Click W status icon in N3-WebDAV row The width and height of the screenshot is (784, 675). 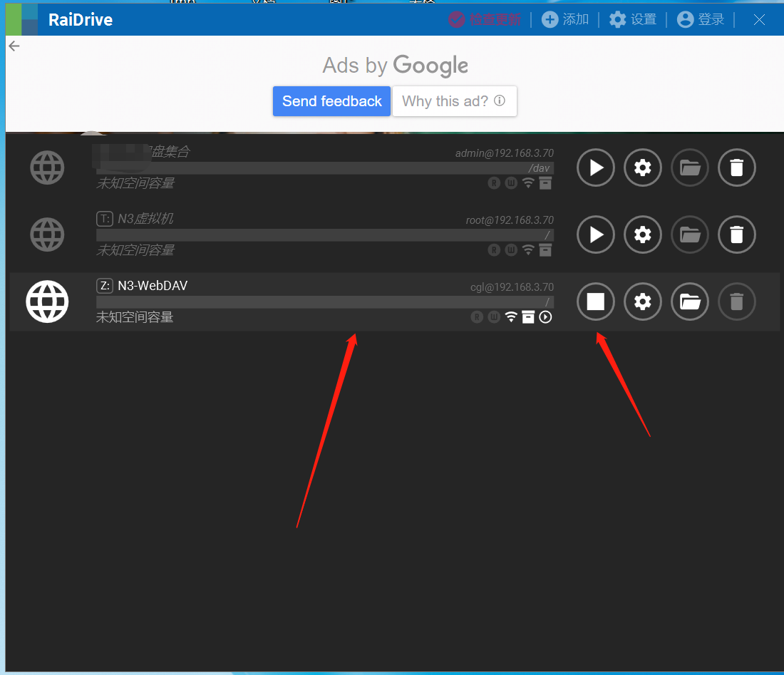494,317
